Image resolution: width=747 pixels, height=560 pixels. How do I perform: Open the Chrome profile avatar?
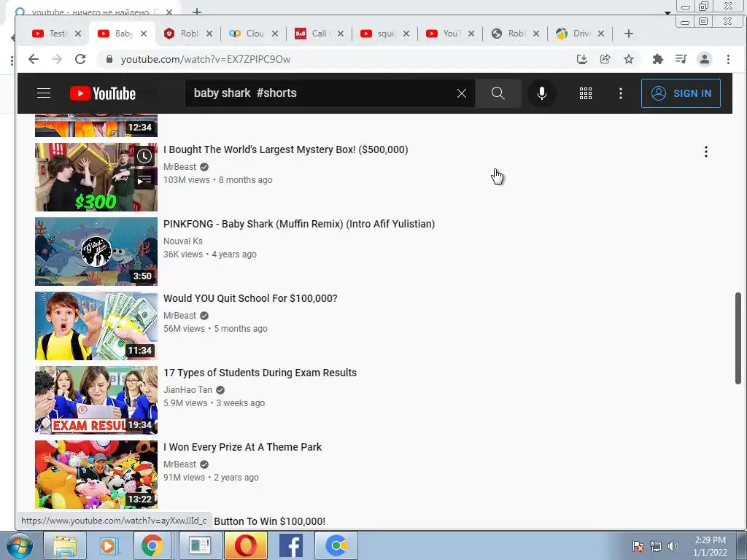tap(704, 59)
